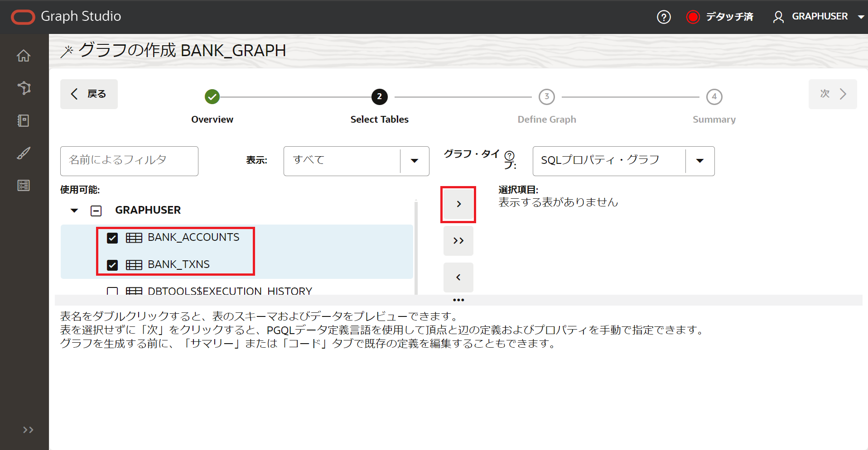This screenshot has height=450, width=868.
Task: Open the GRAPHUSER account menu
Action: pyautogui.click(x=819, y=17)
